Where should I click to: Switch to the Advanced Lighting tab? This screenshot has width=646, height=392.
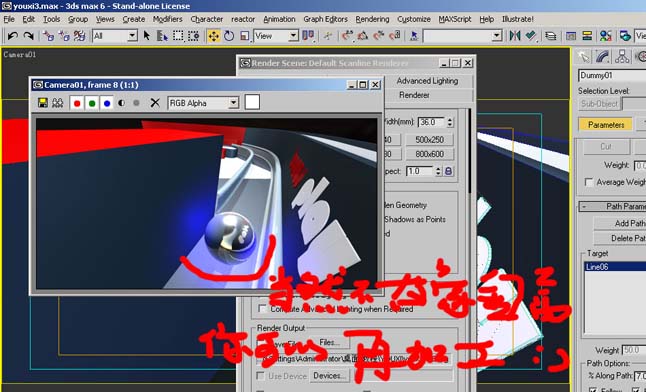click(427, 81)
